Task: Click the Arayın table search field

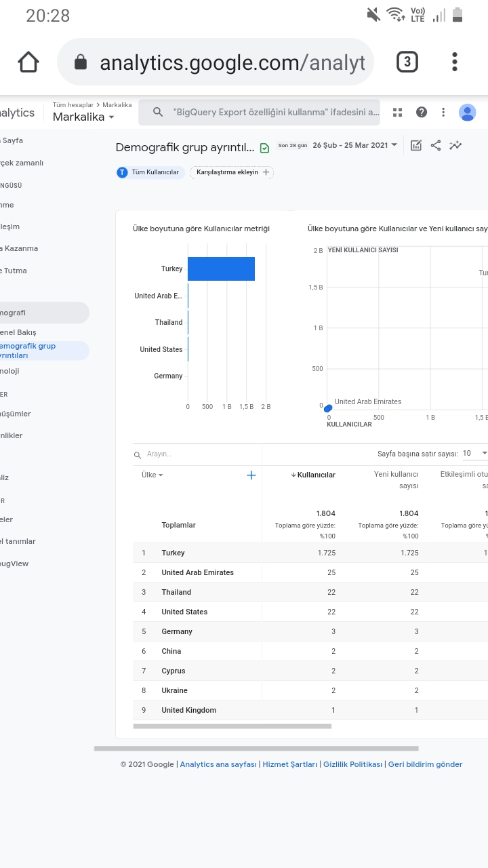Action: coord(197,454)
